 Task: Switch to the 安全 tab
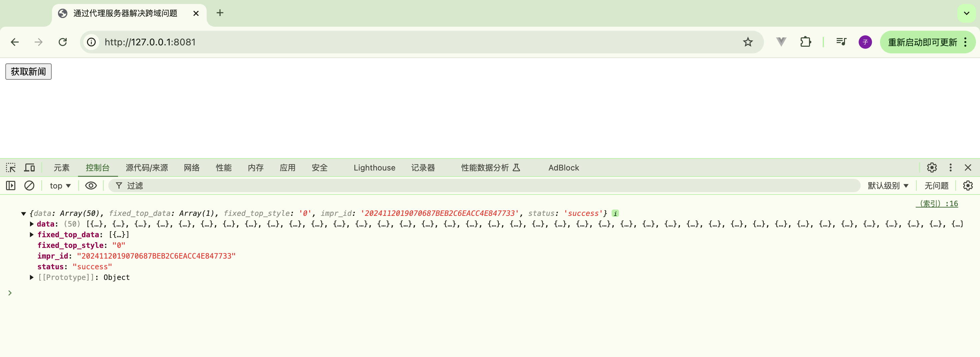click(320, 167)
